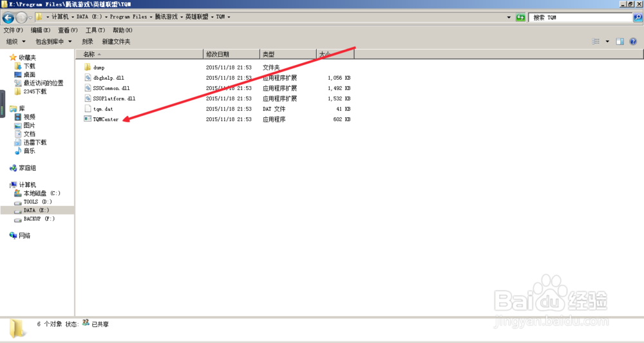Open the 帮助(H) menu
The image size is (644, 343).
[x=122, y=30]
